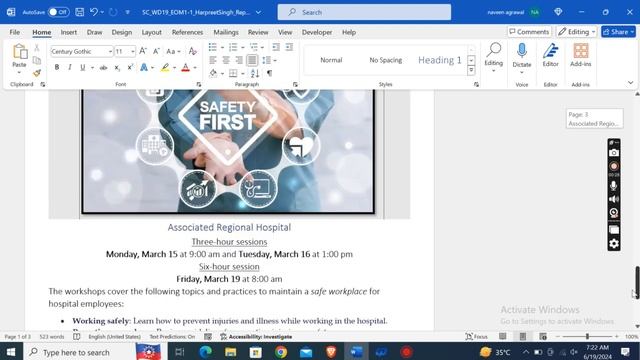Toggle subscript formatting

coord(117,68)
